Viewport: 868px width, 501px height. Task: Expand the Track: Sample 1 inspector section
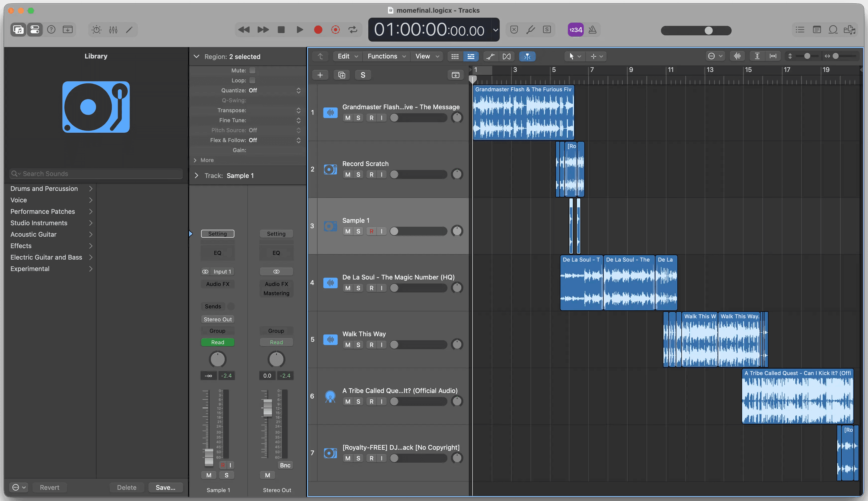point(196,175)
